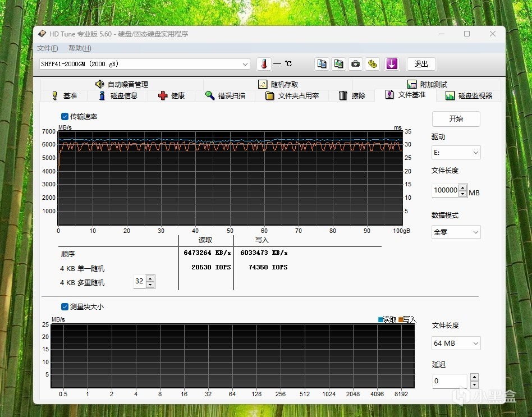Switch to the 基准 tab

click(64, 95)
